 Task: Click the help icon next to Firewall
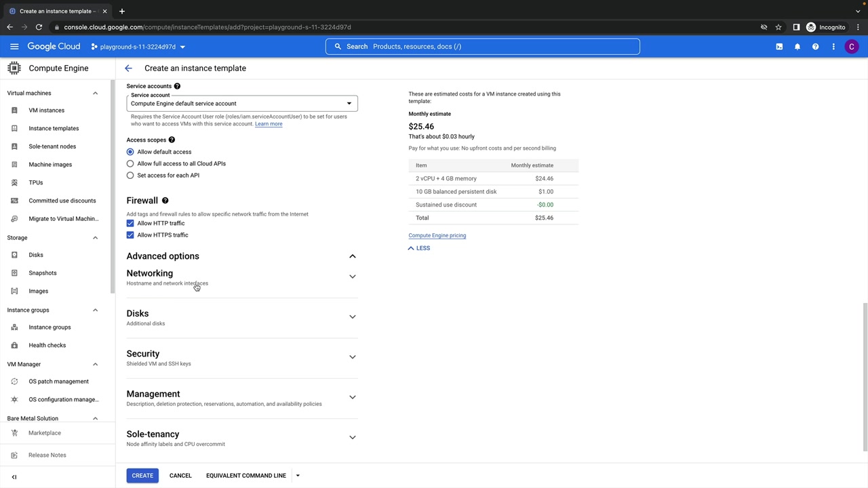(165, 201)
